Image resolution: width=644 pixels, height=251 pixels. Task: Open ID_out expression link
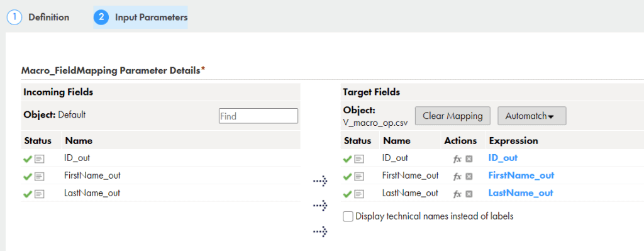pyautogui.click(x=502, y=158)
